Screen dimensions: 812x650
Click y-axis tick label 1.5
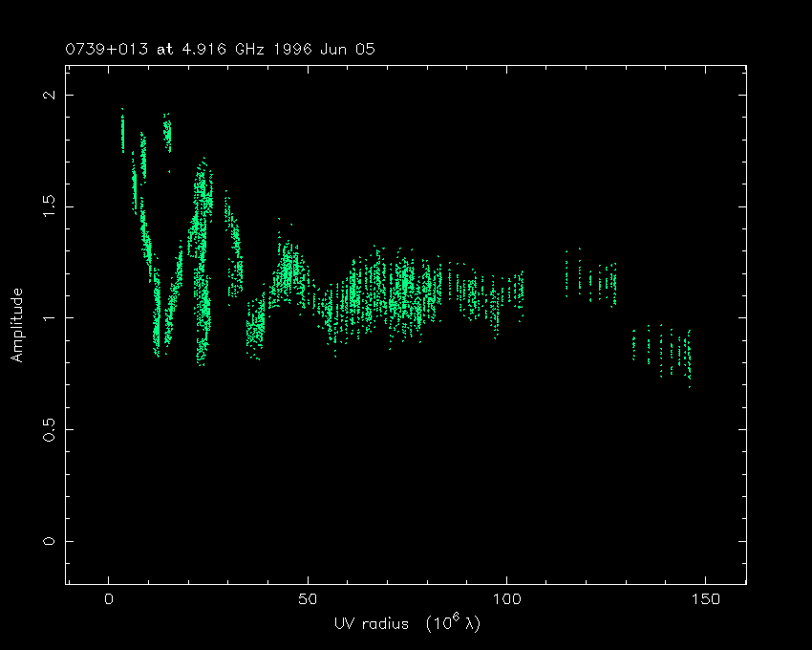click(50, 206)
